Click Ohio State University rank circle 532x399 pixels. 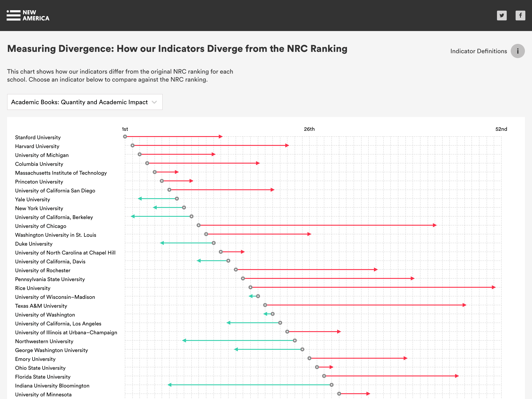317,367
